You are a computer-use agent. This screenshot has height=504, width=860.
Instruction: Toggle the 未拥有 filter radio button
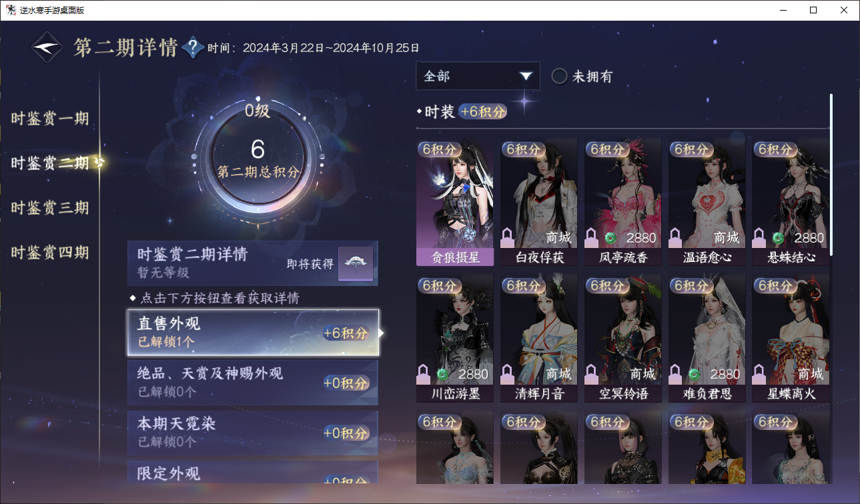coord(559,76)
